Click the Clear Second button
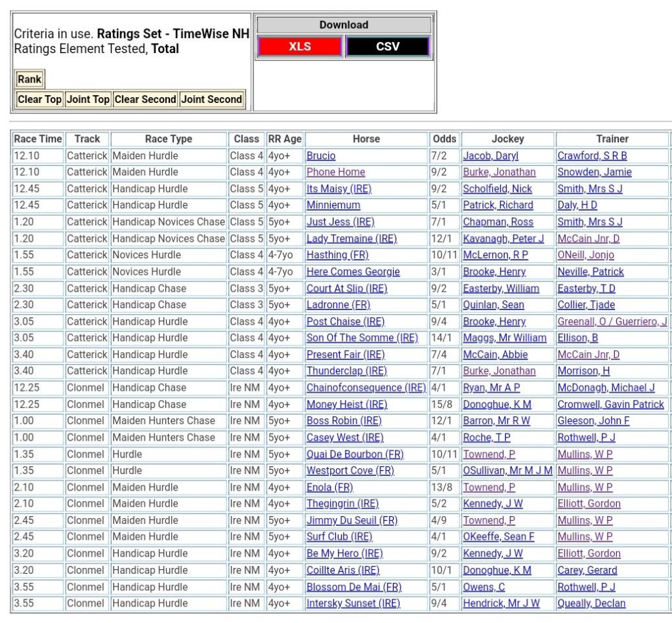672x623 pixels. 145,99
